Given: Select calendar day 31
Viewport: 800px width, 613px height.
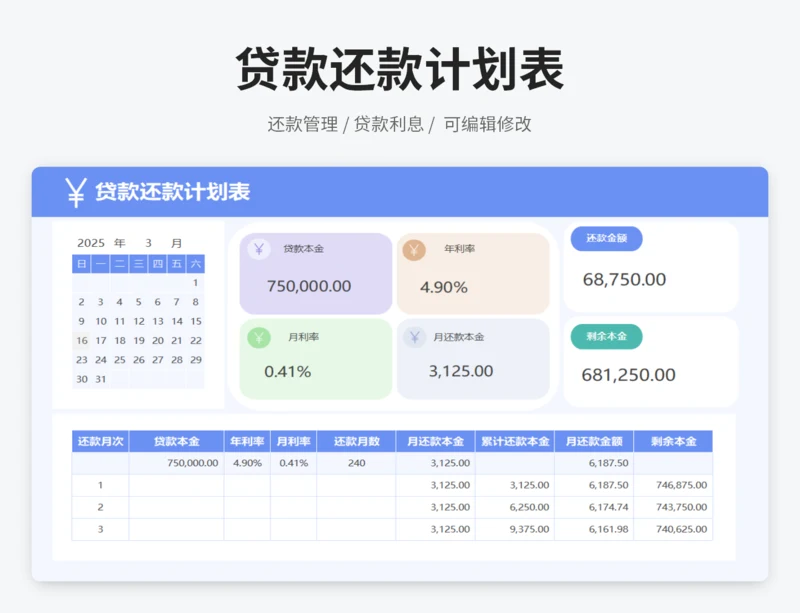Looking at the screenshot, I should 101,379.
